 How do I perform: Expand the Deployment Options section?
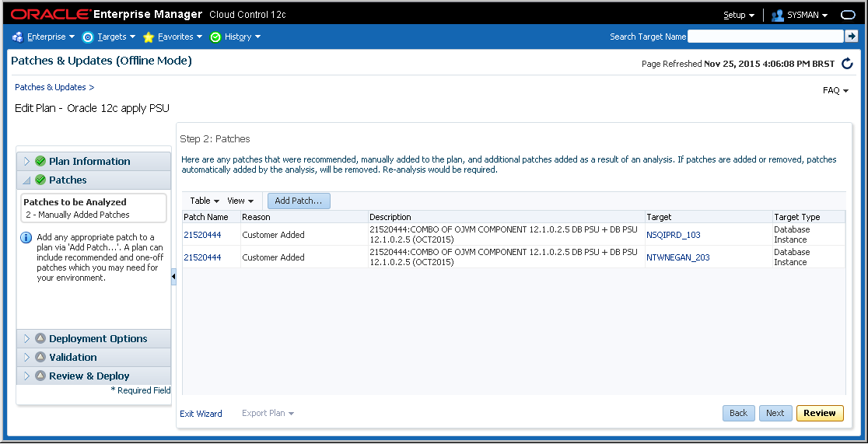click(x=26, y=338)
